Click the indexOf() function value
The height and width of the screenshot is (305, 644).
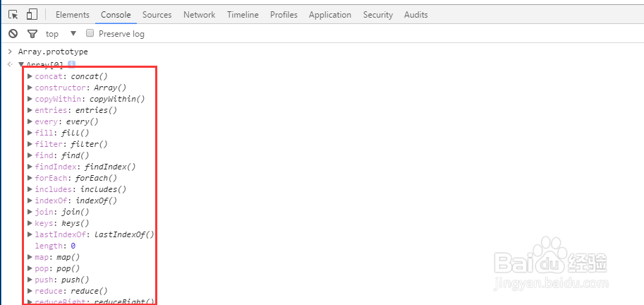point(96,201)
